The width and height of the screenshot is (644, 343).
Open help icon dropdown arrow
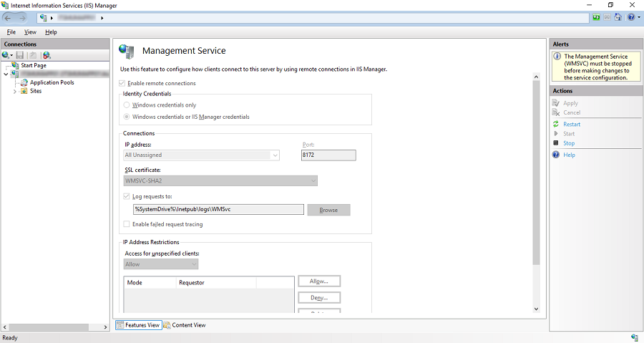[639, 17]
